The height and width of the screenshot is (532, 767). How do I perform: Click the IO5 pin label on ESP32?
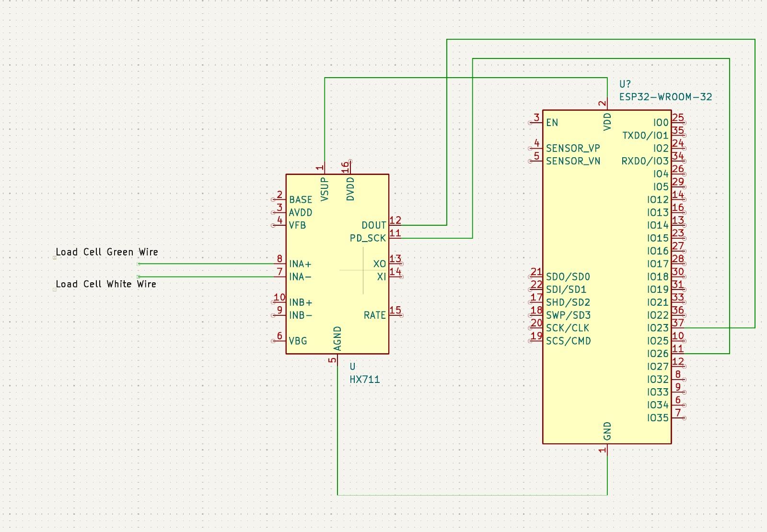tap(661, 187)
